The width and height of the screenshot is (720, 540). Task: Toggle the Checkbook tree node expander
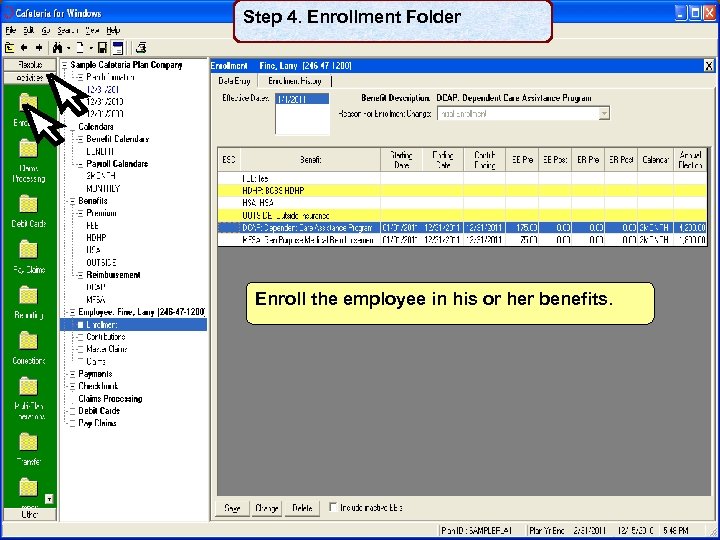(x=72, y=386)
